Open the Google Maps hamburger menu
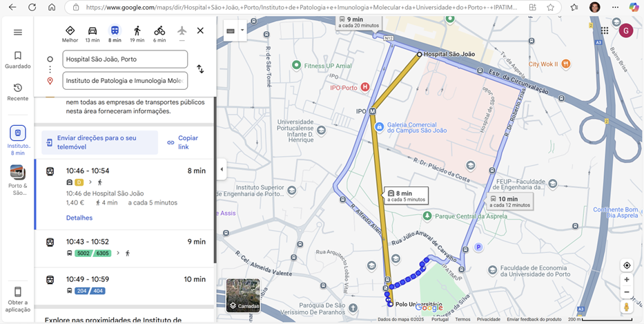 pyautogui.click(x=18, y=32)
